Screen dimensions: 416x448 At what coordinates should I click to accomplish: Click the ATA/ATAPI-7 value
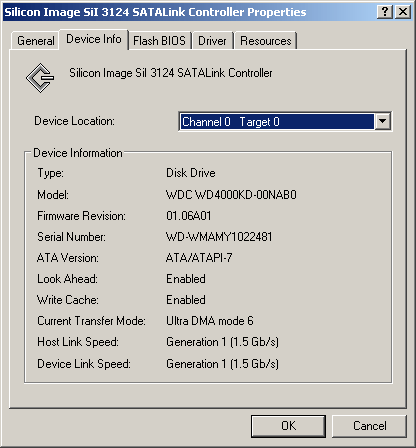pyautogui.click(x=199, y=258)
